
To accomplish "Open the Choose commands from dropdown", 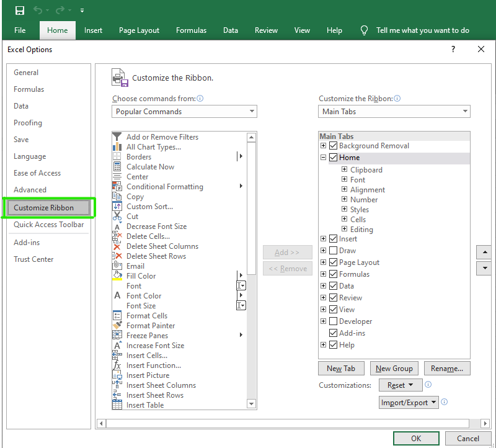I will tap(185, 112).
